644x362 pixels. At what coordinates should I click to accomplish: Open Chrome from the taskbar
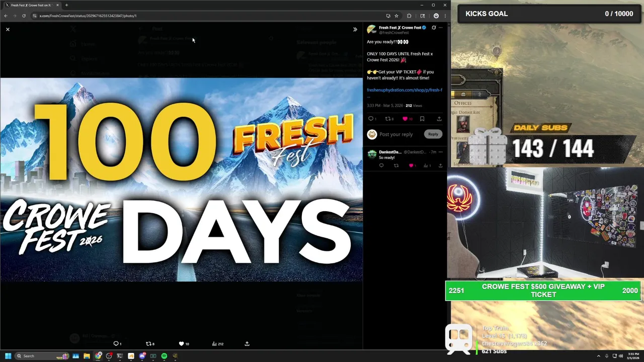98,356
